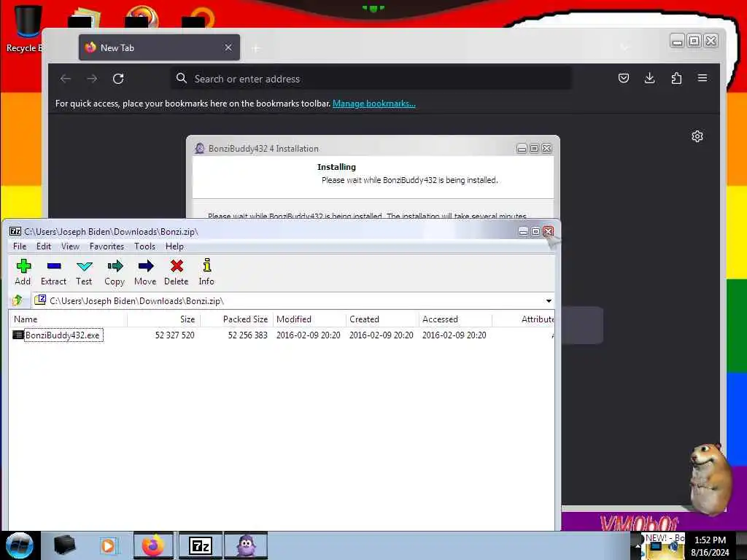Open the media player taskbar icon

108,545
